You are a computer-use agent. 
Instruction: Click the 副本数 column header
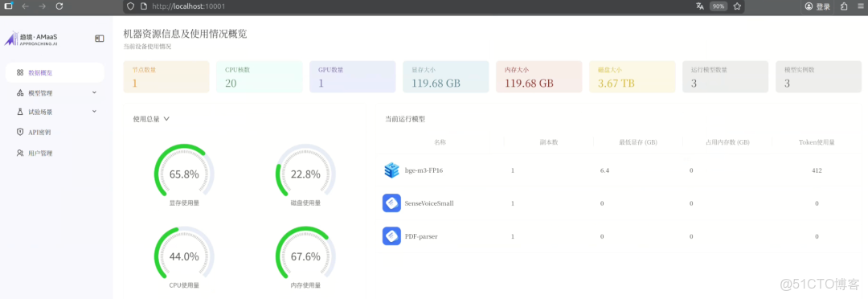[x=549, y=142]
